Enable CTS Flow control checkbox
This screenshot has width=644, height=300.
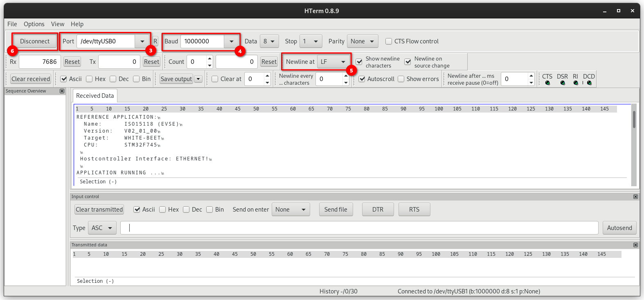(389, 41)
